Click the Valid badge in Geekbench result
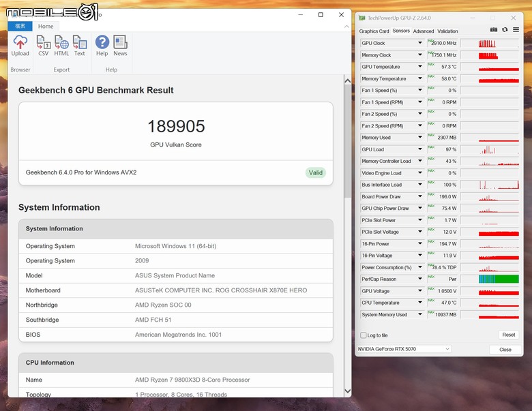532x411 pixels. coord(316,172)
